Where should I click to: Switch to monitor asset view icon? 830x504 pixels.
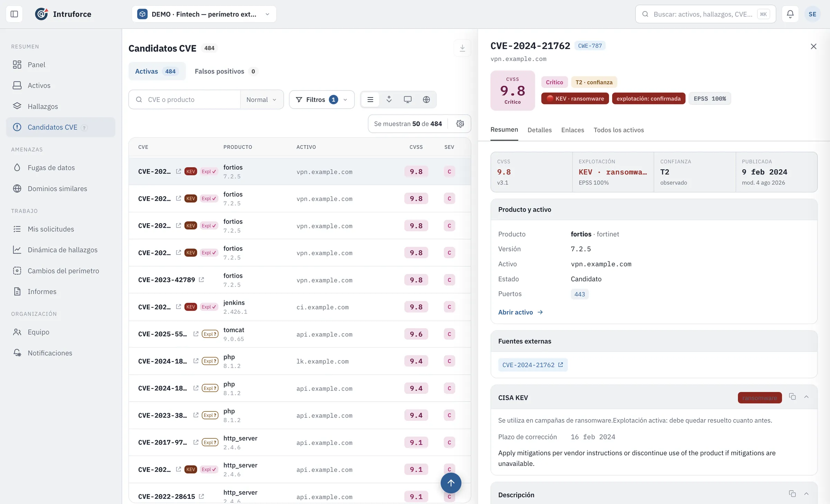coord(408,100)
